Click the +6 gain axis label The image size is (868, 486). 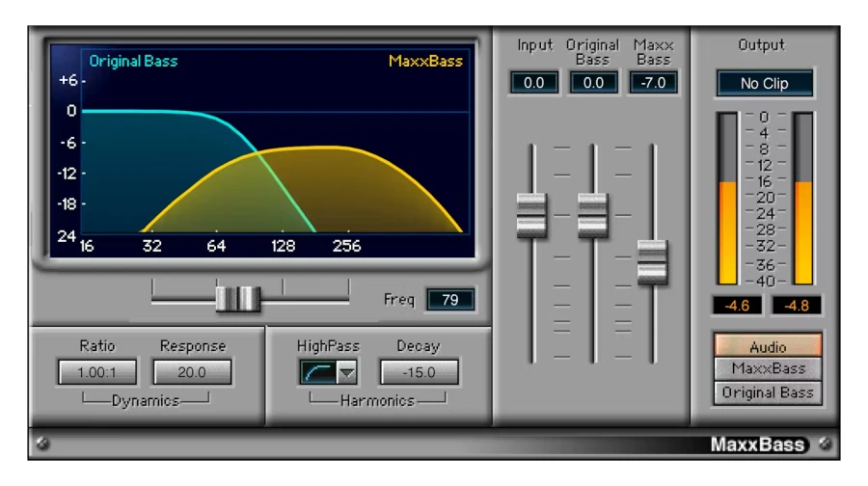click(68, 80)
